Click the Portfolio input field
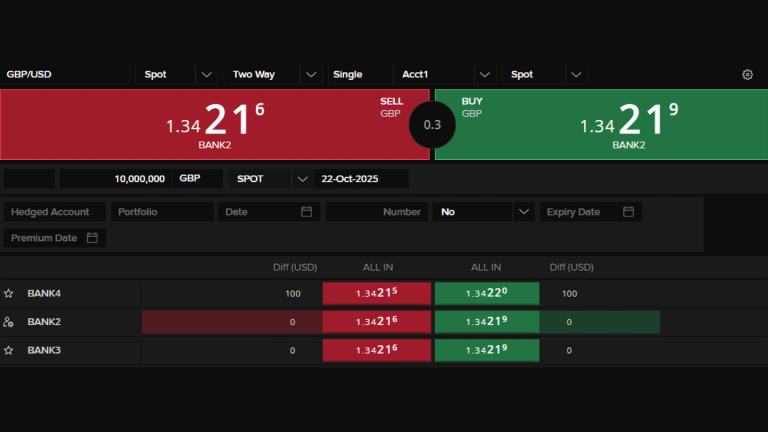Viewport: 768px width, 432px height. pyautogui.click(x=162, y=212)
